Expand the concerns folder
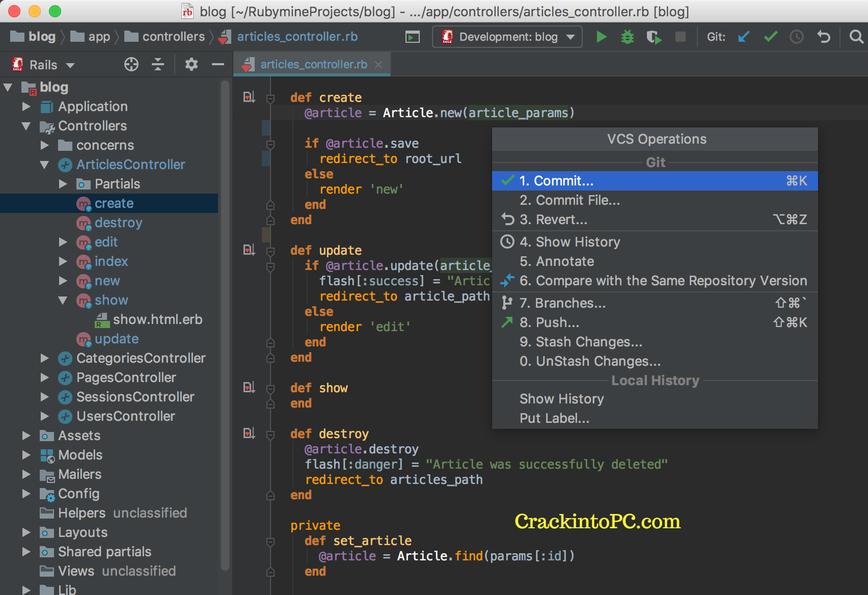 point(45,145)
